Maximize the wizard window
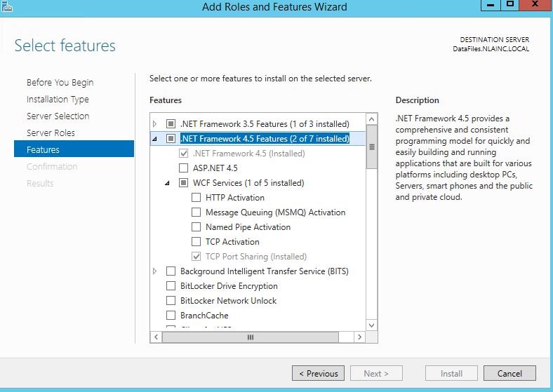 tap(510, 5)
